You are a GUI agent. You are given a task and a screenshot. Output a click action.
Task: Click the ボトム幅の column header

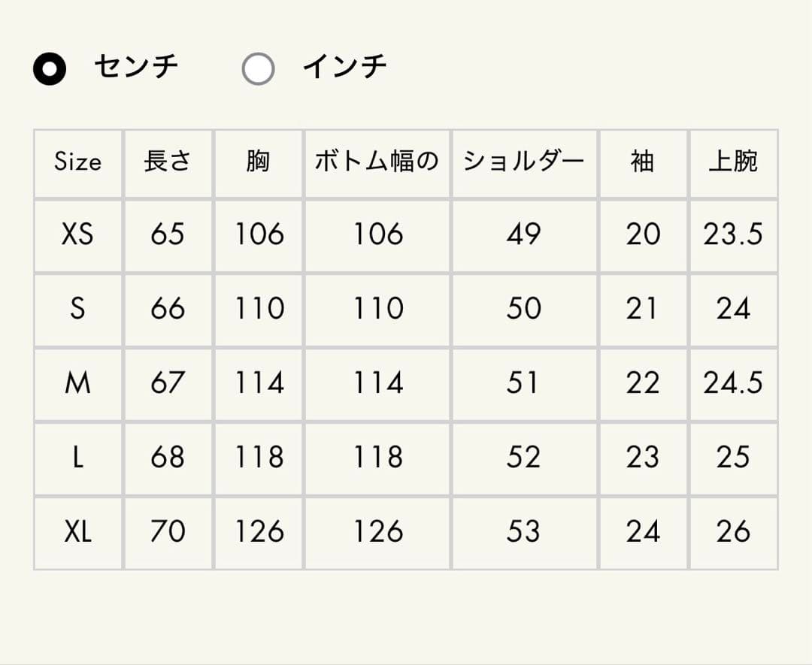pos(377,162)
